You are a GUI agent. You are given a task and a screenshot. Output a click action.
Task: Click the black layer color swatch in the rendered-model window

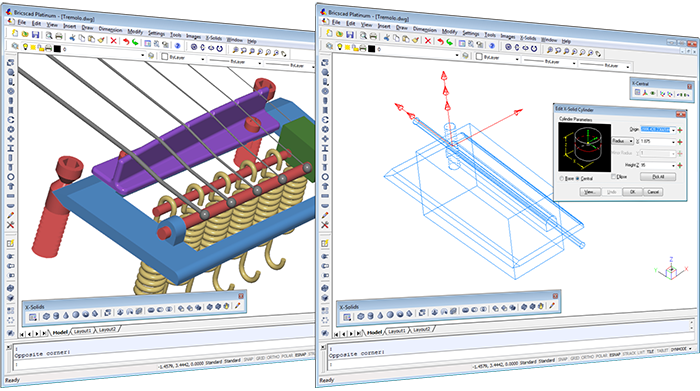pyautogui.click(x=57, y=49)
